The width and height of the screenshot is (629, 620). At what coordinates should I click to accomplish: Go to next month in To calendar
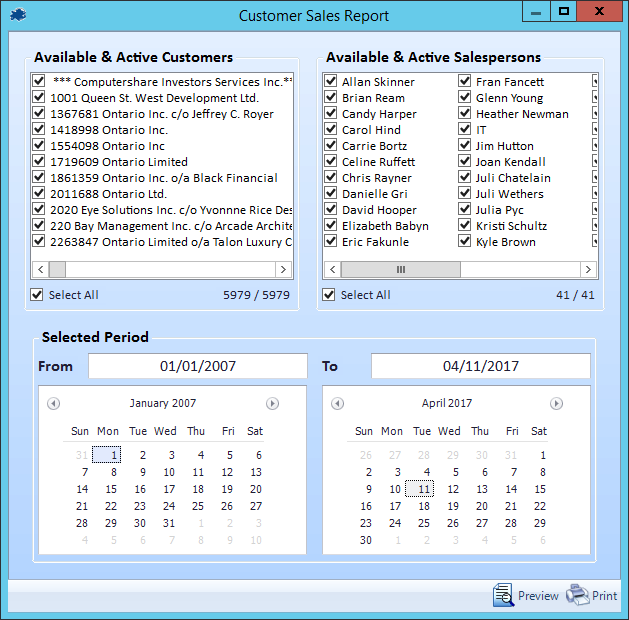557,404
